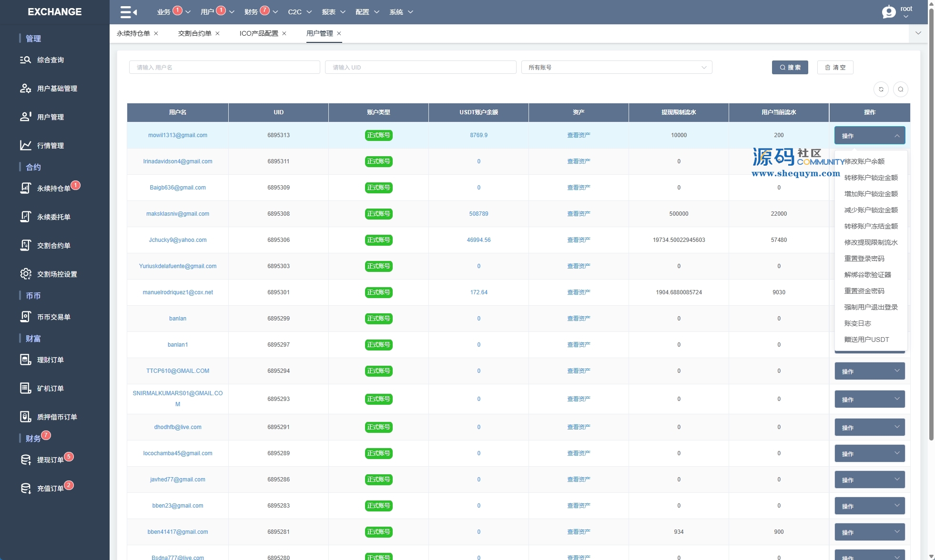Screen dimensions: 935x560
Task: Click the 交割场控设置 gear icon
Action: coord(25,274)
